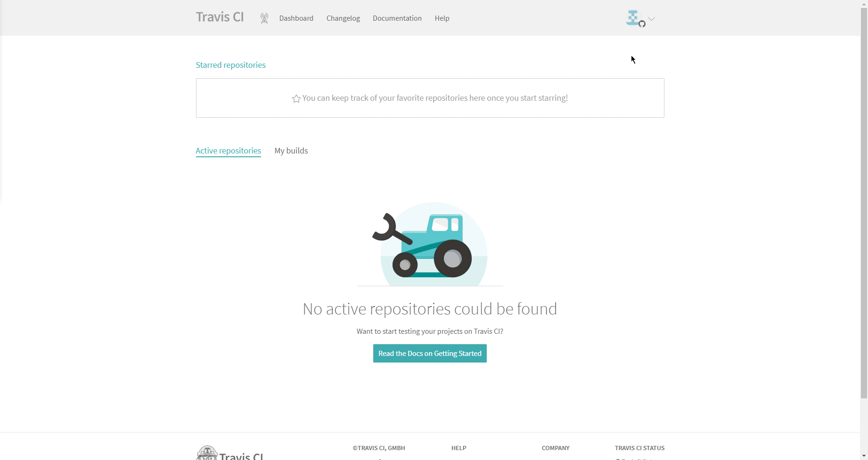Image resolution: width=868 pixels, height=460 pixels.
Task: Expand the account dropdown chevron
Action: point(651,19)
